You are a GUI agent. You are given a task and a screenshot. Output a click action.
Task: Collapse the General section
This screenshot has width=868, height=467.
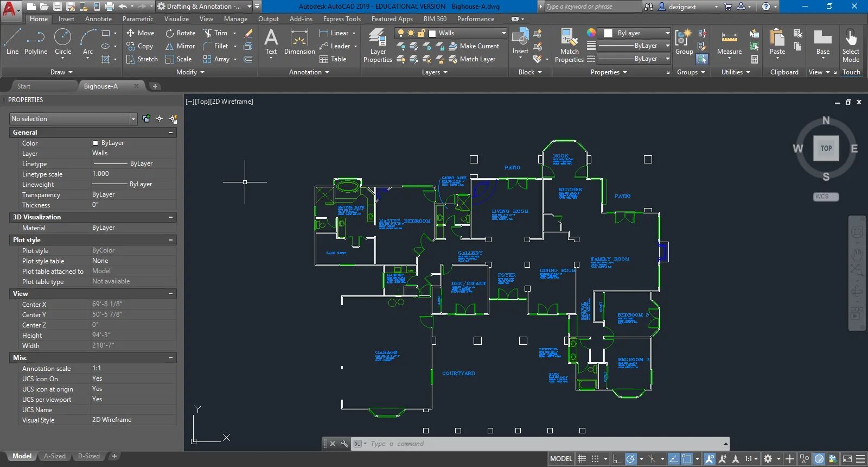click(171, 132)
